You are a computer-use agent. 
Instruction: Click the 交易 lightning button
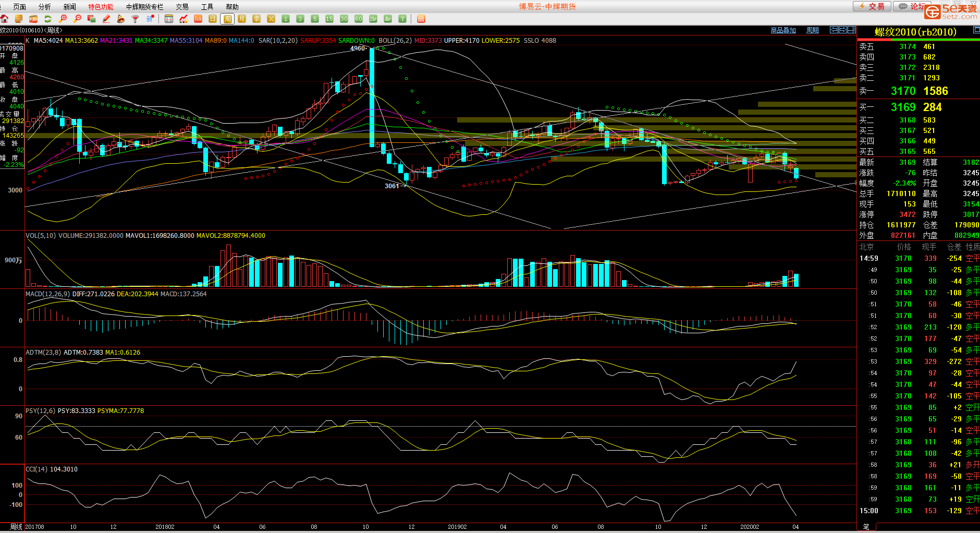(872, 6)
